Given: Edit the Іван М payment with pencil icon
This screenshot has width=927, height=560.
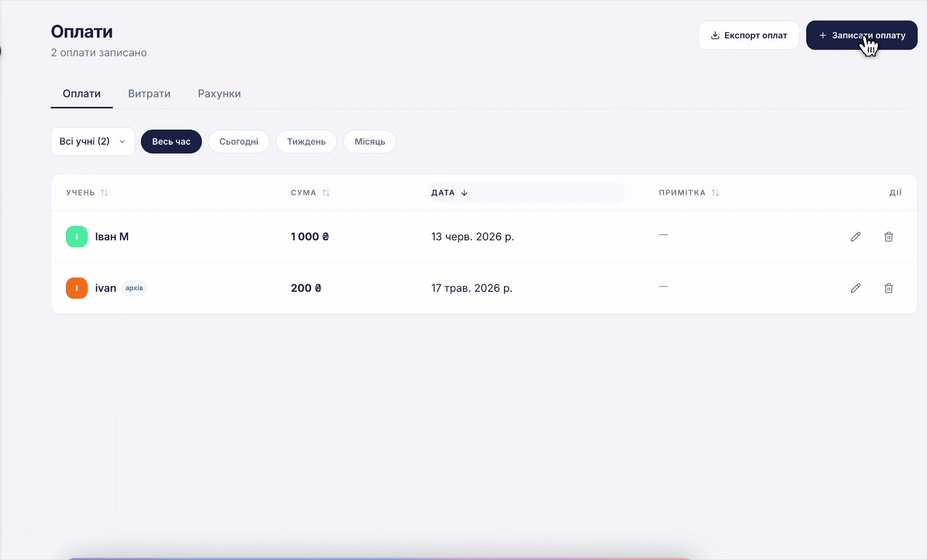Looking at the screenshot, I should tap(855, 236).
